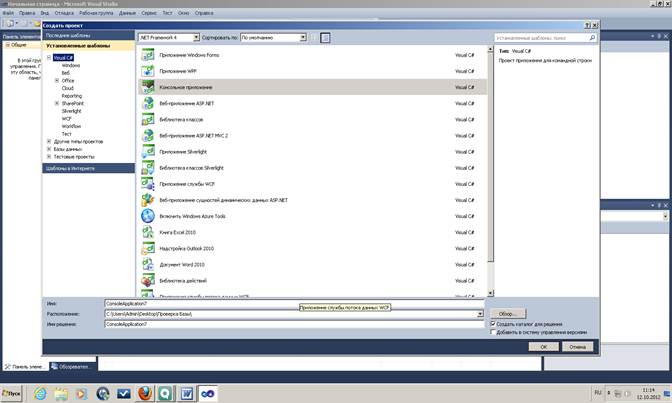This screenshot has height=403, width=672.
Task: Click the project name (Имя) field
Action: tap(294, 304)
